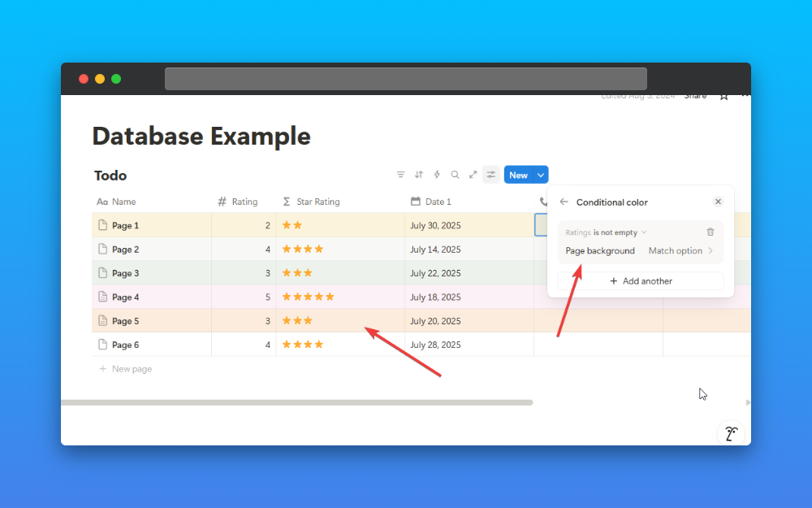Click the page icon of Page 4
The image size is (812, 508).
(102, 297)
